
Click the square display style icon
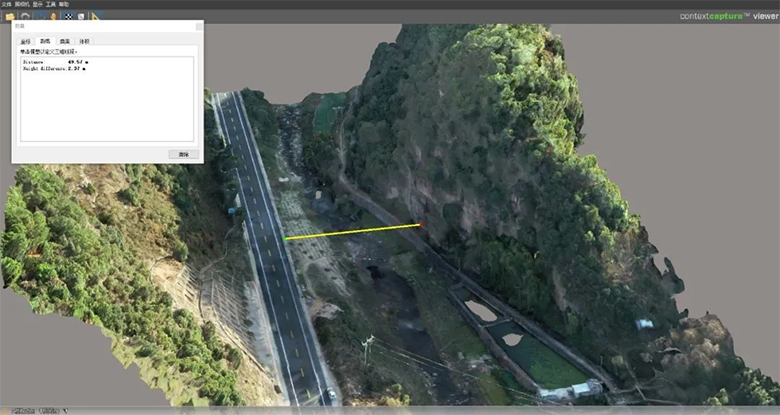point(81,16)
